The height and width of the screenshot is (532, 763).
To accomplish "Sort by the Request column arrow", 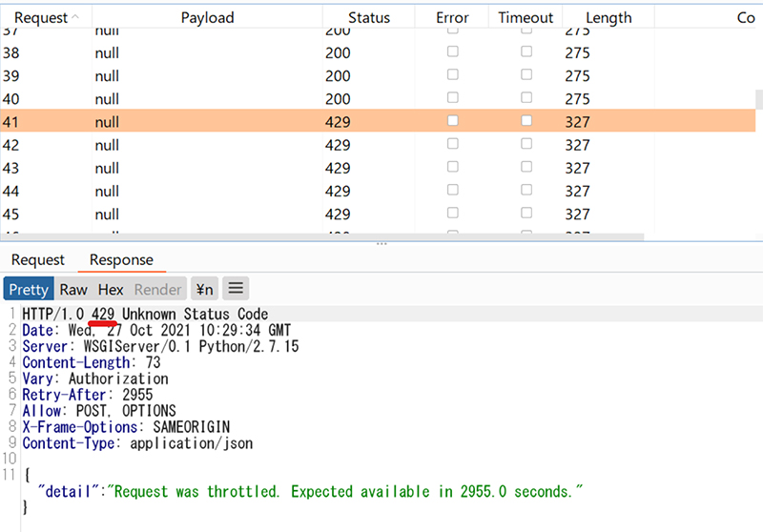I will coord(75,16).
